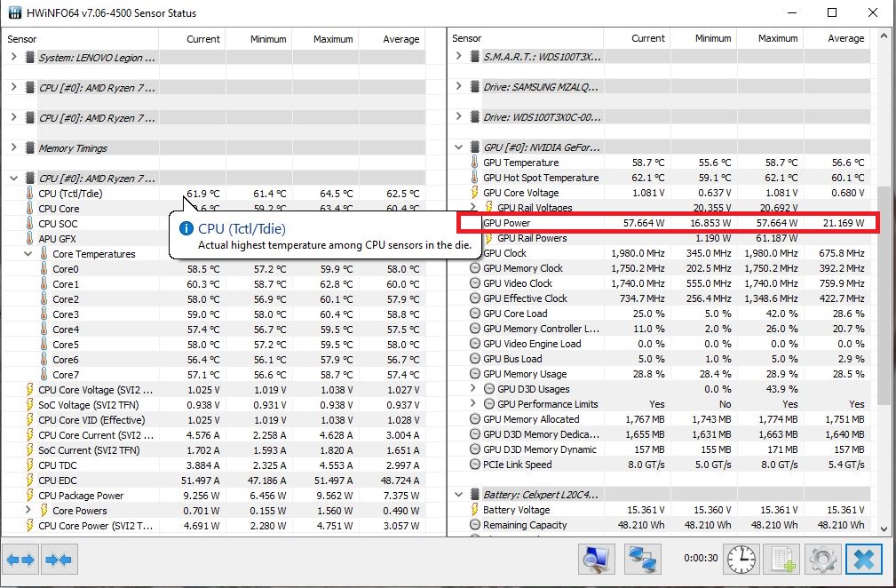Expand the S.M.A.R.T.: WDS100T3X group
The height and width of the screenshot is (588, 896).
coord(458,56)
